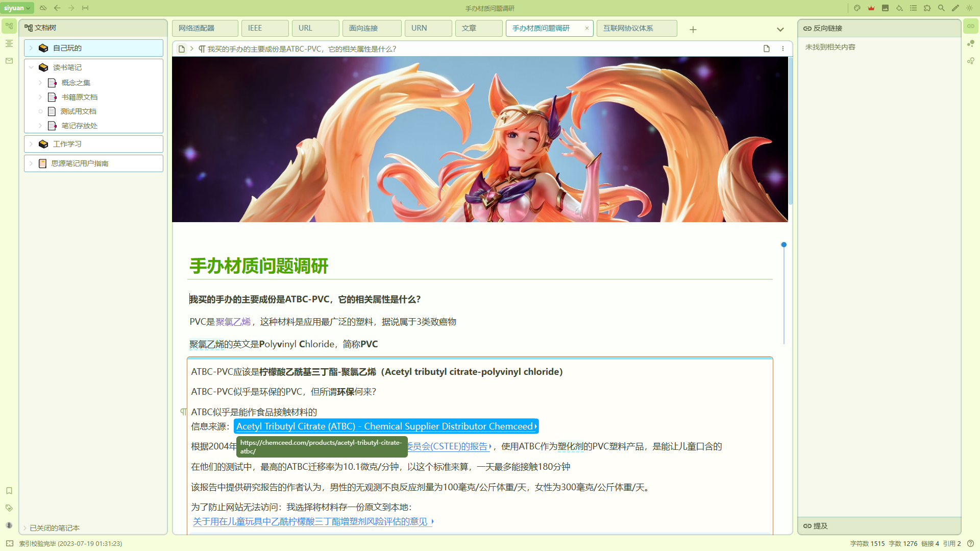This screenshot has width=980, height=551.
Task: Open the 测试用文档 document
Action: click(78, 111)
